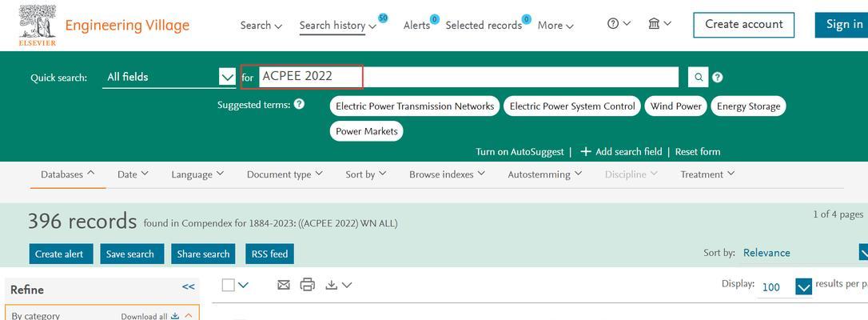Screen dimensions: 868x320
Task: Click the Alerts count badge
Action: click(x=435, y=19)
